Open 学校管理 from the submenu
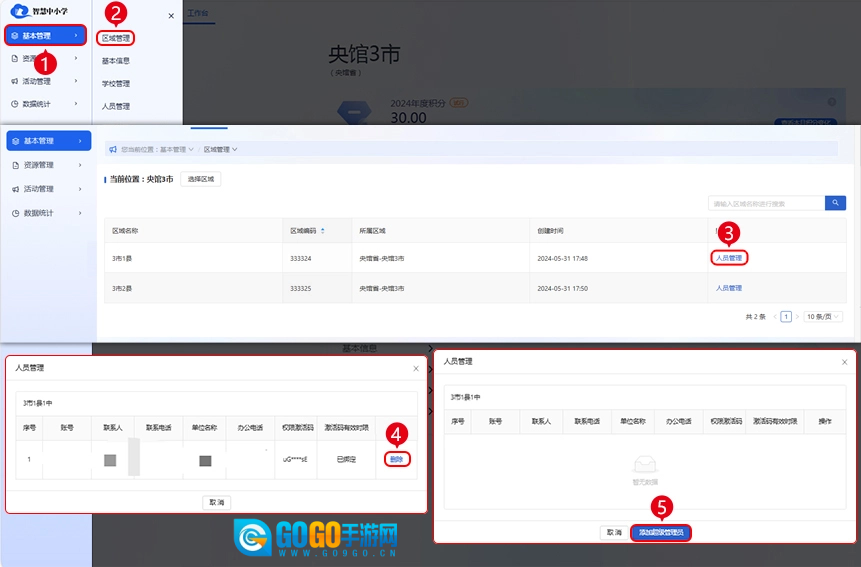 116,84
